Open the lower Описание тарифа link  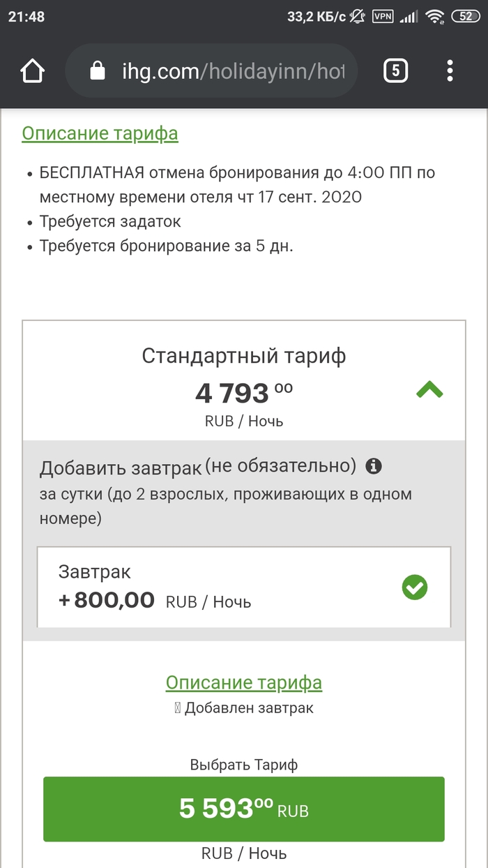244,682
